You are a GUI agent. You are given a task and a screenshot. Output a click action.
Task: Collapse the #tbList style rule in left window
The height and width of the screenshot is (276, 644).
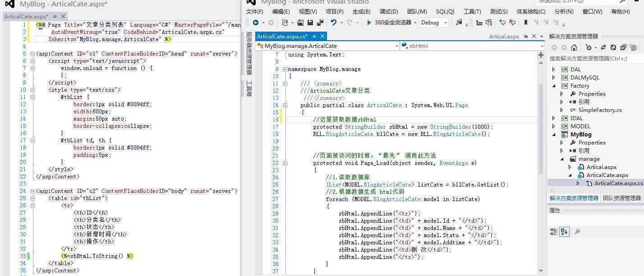pyautogui.click(x=32, y=97)
